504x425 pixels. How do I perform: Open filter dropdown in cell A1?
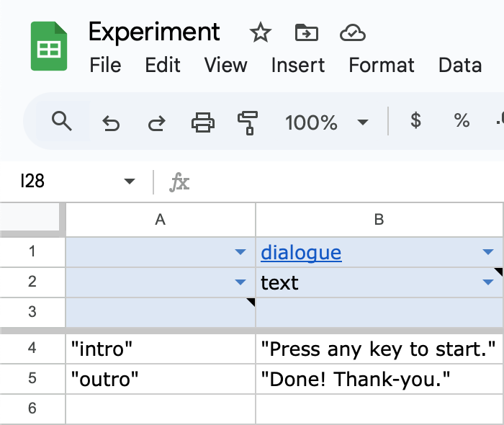click(x=240, y=251)
